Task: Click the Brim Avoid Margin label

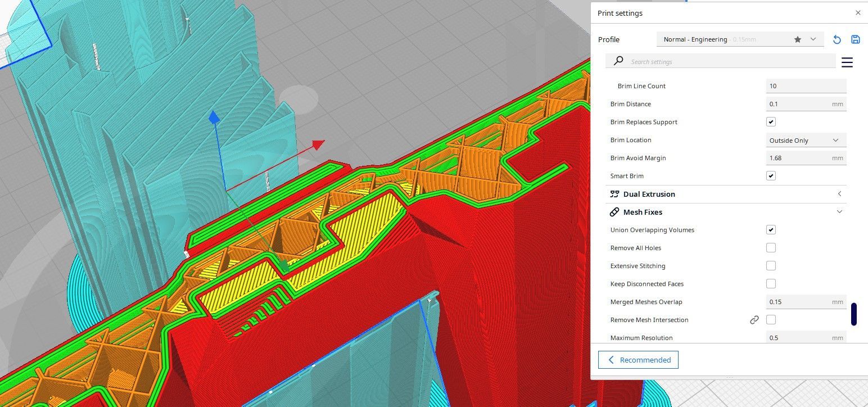Action: (x=638, y=158)
